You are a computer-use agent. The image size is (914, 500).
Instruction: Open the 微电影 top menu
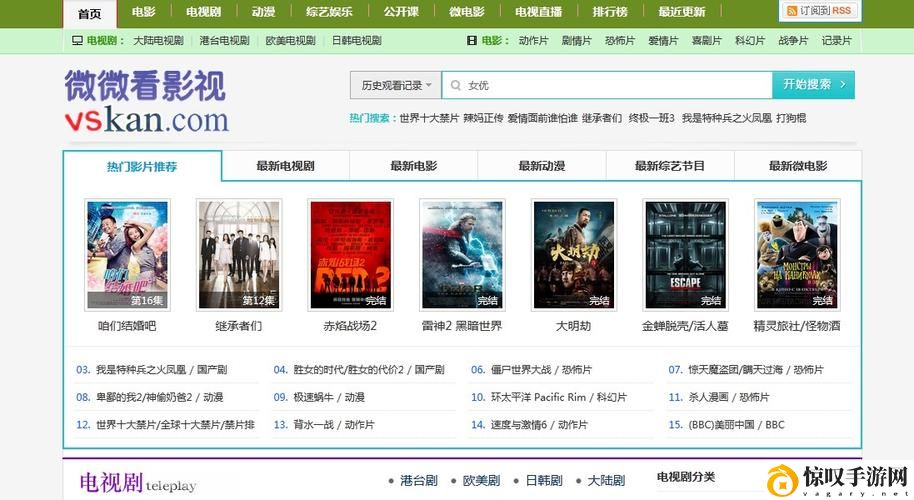[467, 12]
